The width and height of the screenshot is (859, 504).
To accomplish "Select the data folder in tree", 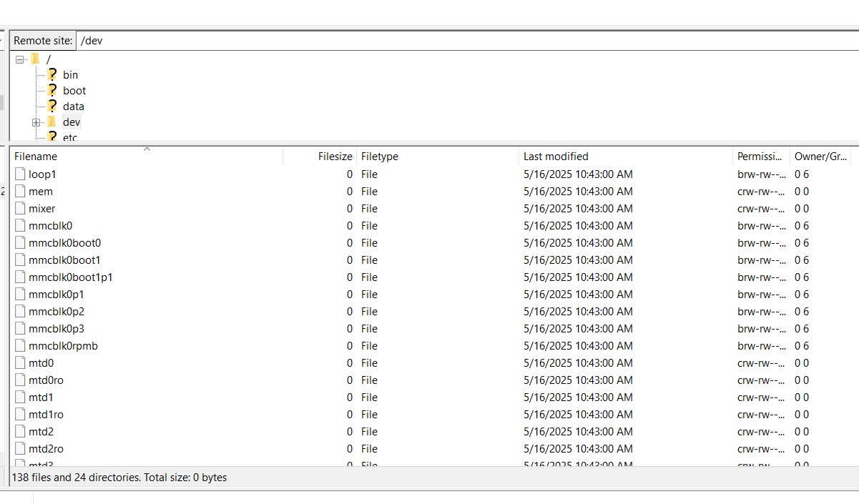I will (74, 106).
